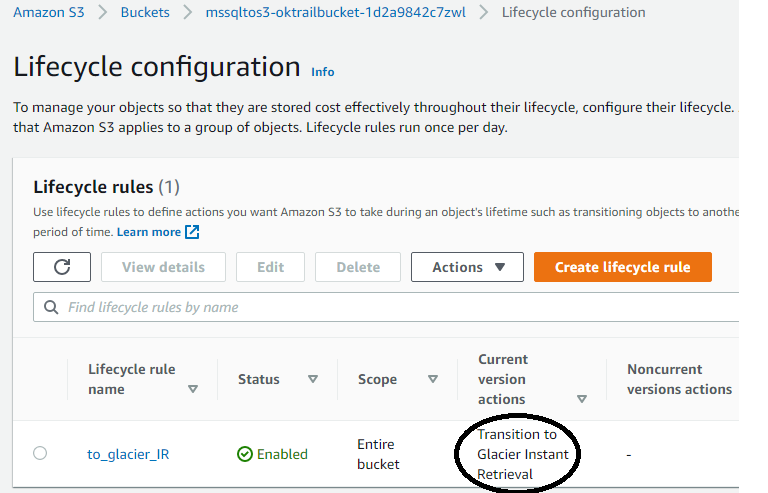Click the Info link beside the title
The width and height of the screenshot is (768, 493).
[x=323, y=72]
